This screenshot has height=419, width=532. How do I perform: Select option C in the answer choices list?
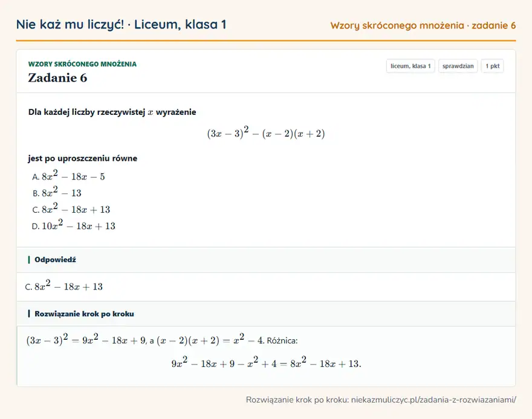pos(71,209)
